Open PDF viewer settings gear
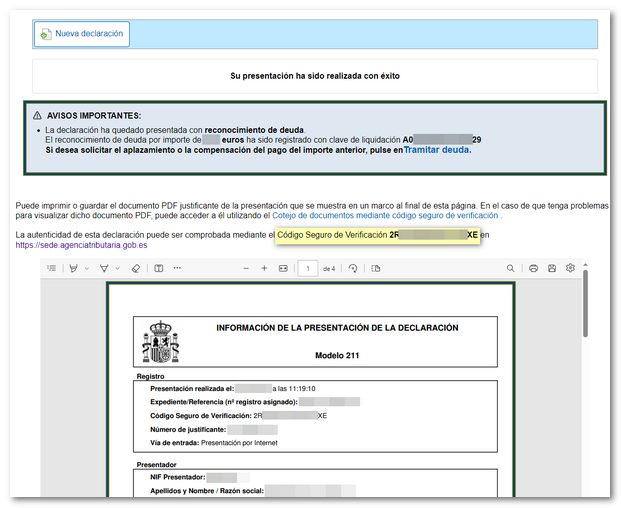 click(570, 268)
